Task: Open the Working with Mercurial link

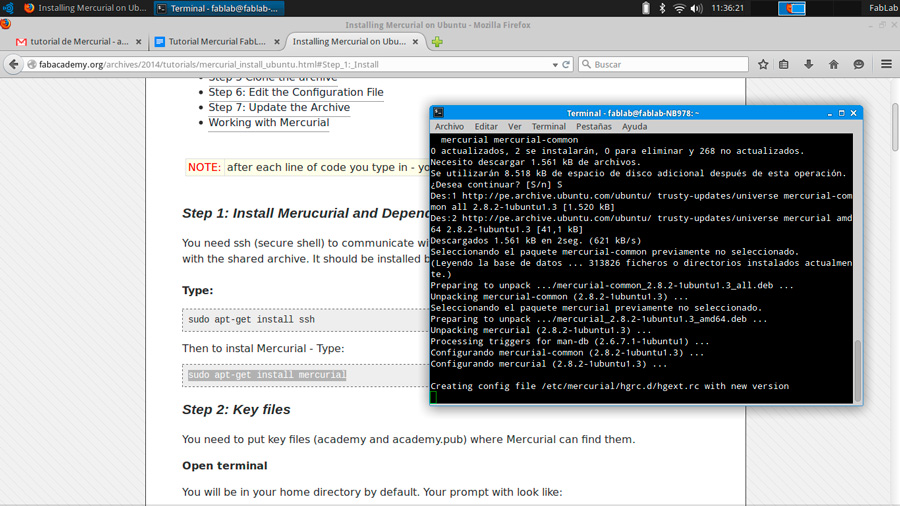Action: pos(269,122)
